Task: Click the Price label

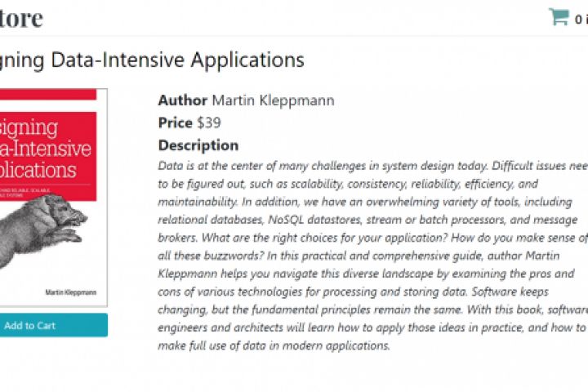Action: pyautogui.click(x=176, y=123)
